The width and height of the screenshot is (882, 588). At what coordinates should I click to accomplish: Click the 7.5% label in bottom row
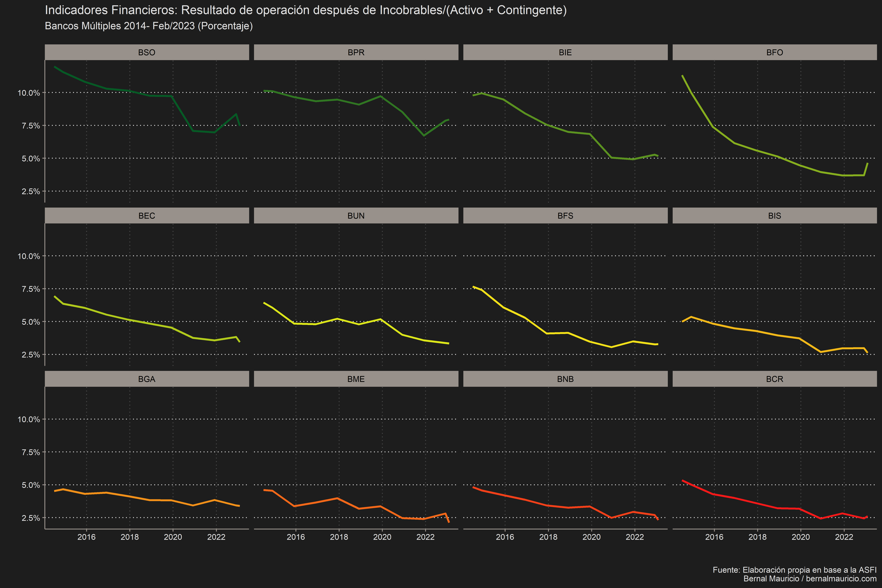[x=31, y=452]
